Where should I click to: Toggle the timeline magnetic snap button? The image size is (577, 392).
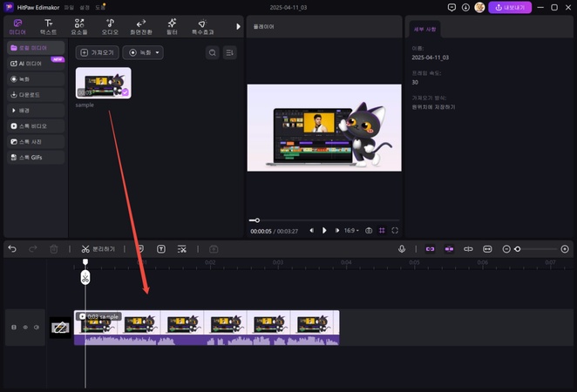coord(429,249)
